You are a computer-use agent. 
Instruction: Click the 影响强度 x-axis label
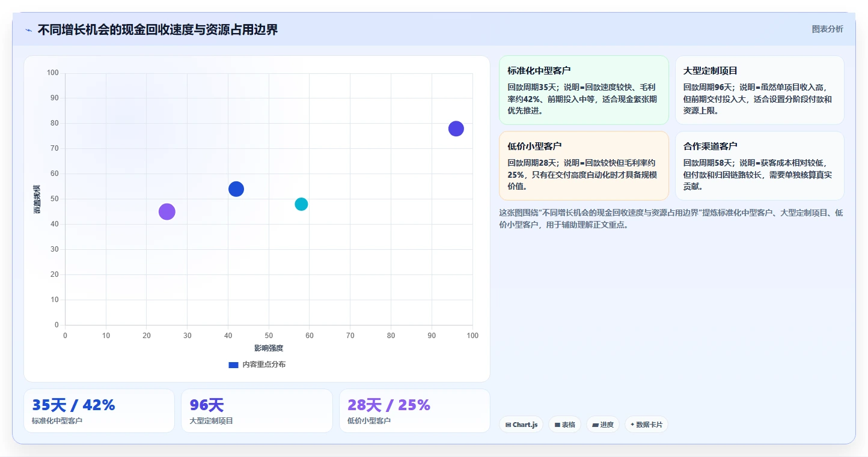(269, 348)
